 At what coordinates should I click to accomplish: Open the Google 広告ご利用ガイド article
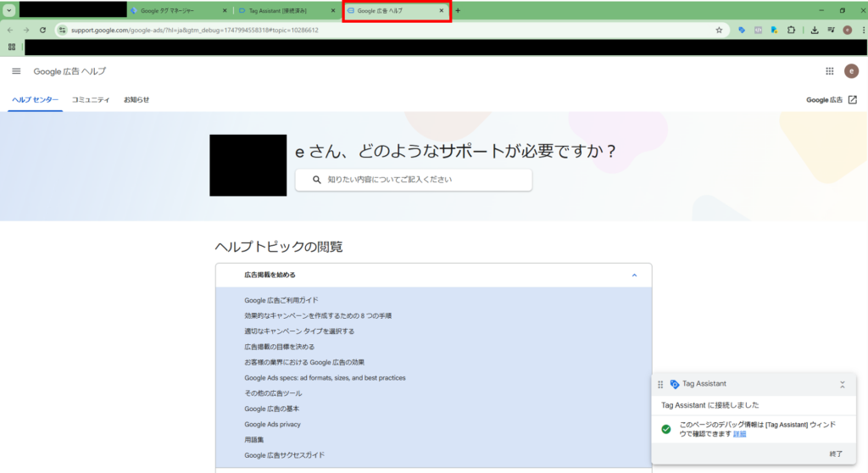click(x=281, y=300)
